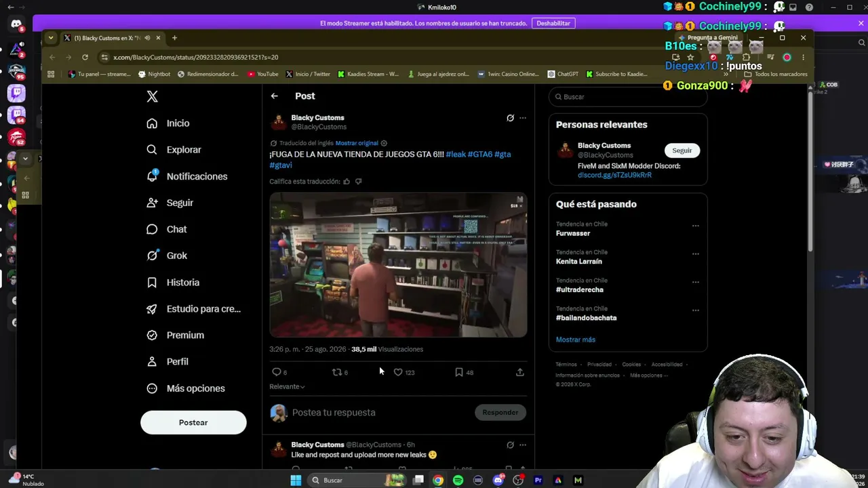Image resolution: width=868 pixels, height=488 pixels.
Task: Click the Grok icon on the reply from 6h ago
Action: click(510, 445)
